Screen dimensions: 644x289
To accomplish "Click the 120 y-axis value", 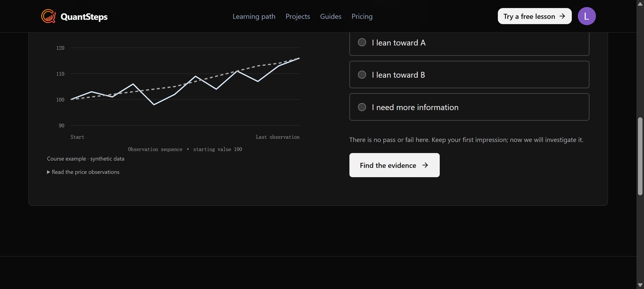I will point(60,48).
